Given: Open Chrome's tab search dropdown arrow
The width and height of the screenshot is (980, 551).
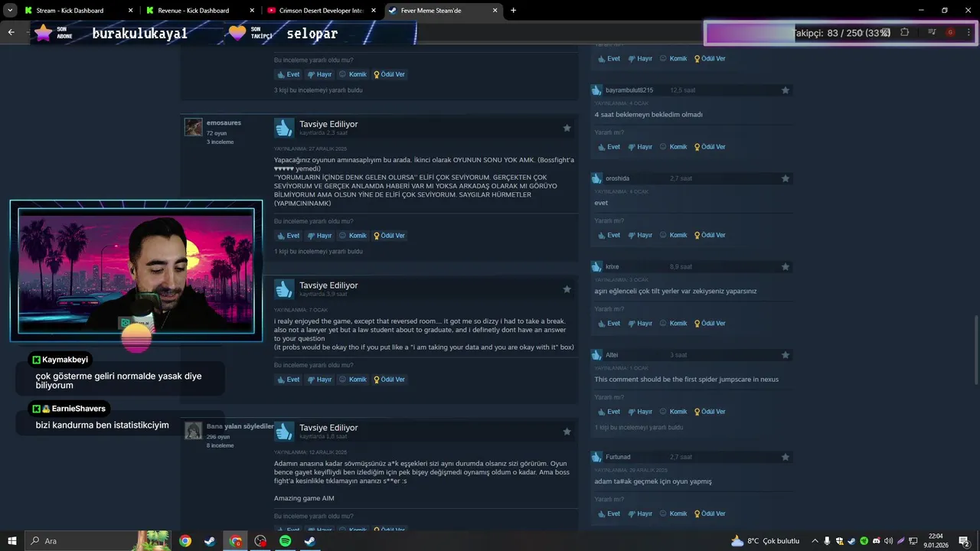Looking at the screenshot, I should point(11,10).
